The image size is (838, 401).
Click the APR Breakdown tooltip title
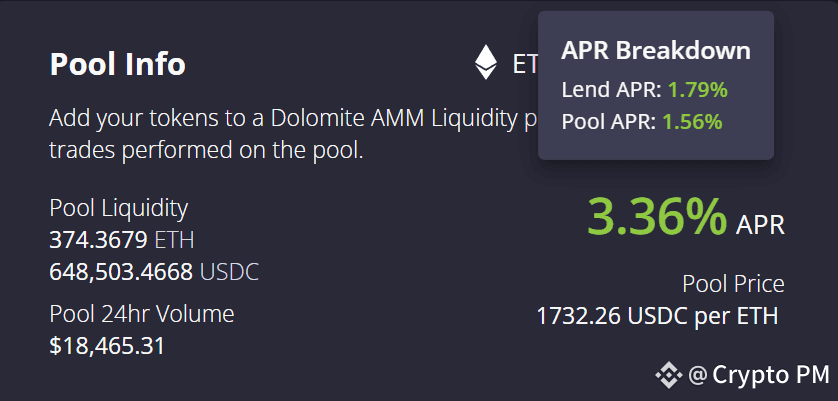pos(656,51)
